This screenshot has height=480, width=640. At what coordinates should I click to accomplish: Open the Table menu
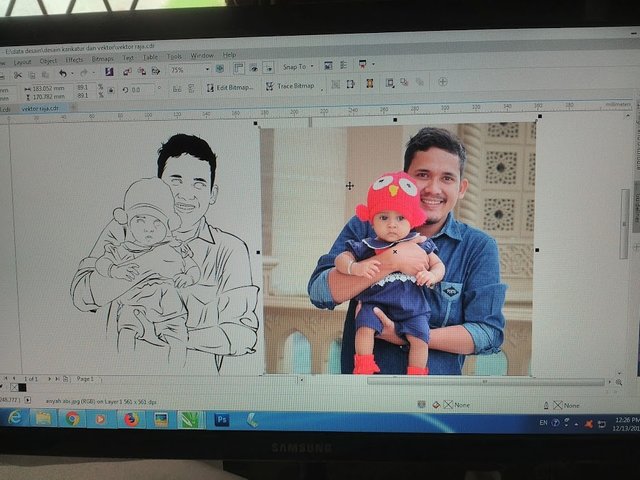pyautogui.click(x=151, y=57)
